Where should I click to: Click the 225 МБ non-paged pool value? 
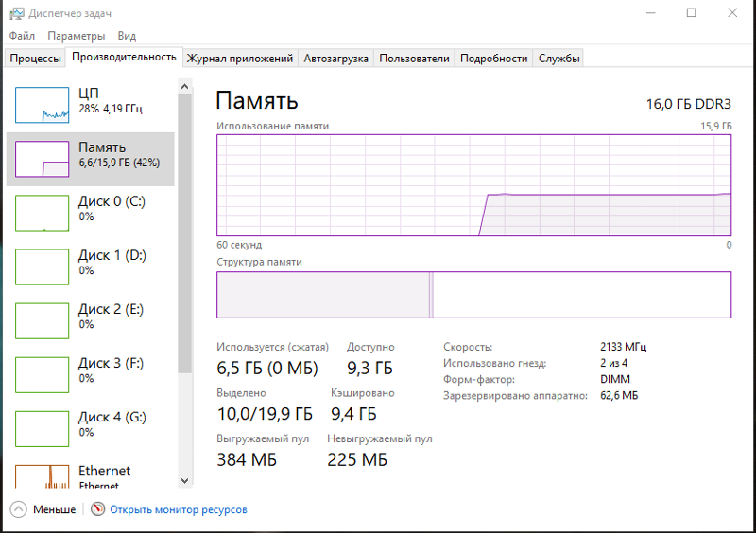coord(357,459)
